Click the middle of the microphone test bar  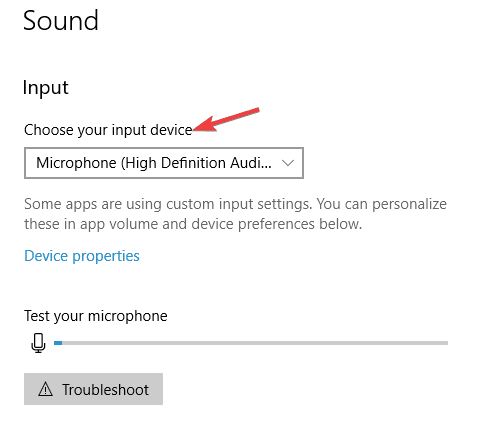tap(251, 343)
